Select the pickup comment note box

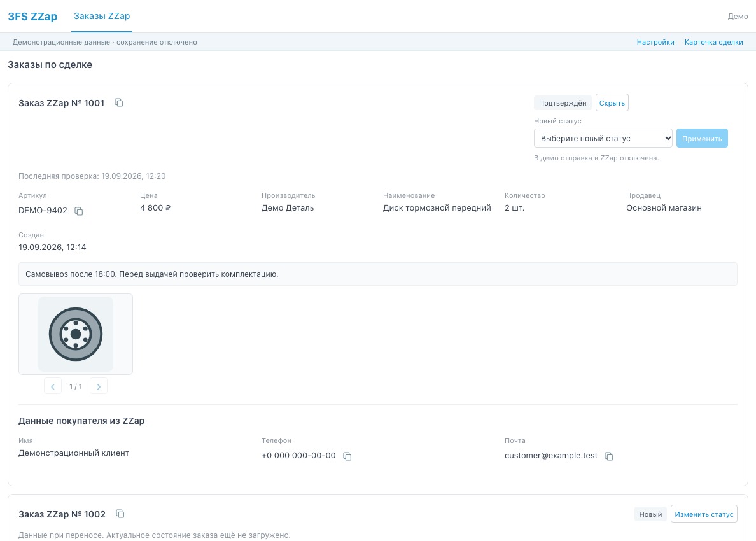point(377,274)
